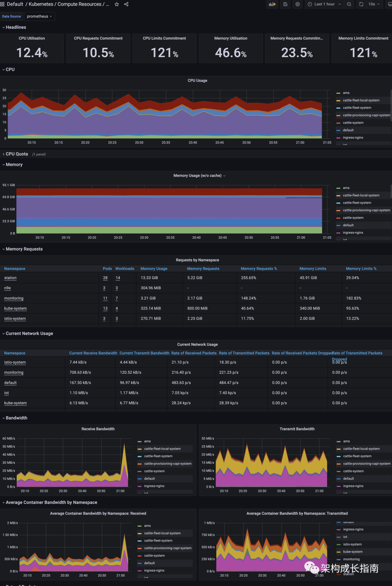The height and width of the screenshot is (586, 392).
Task: Toggle ams series in CPU Usage legend
Action: coord(346,93)
